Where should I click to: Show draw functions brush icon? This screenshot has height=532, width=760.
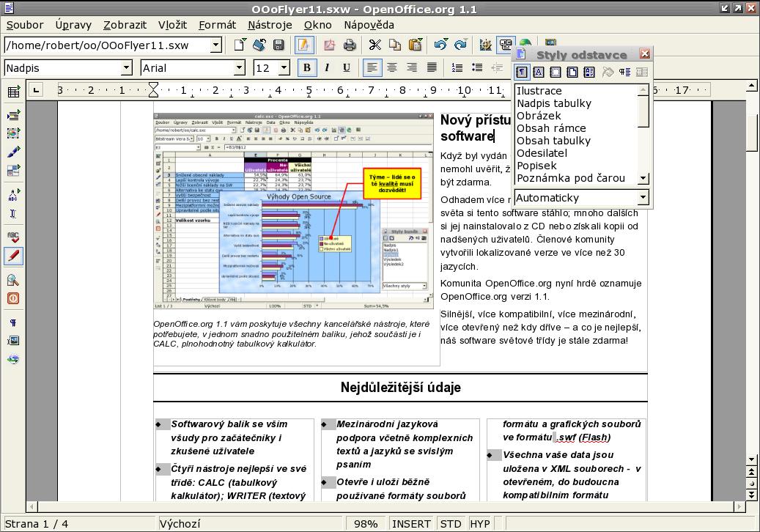point(13,152)
